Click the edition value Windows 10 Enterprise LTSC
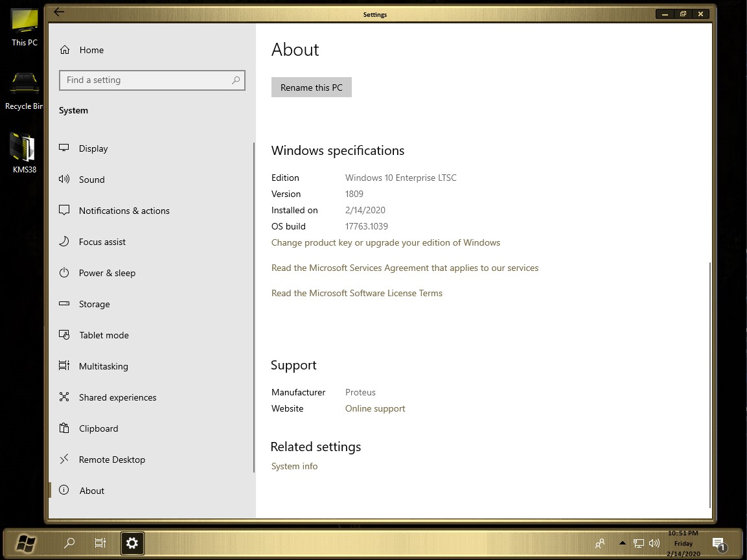 (x=400, y=178)
